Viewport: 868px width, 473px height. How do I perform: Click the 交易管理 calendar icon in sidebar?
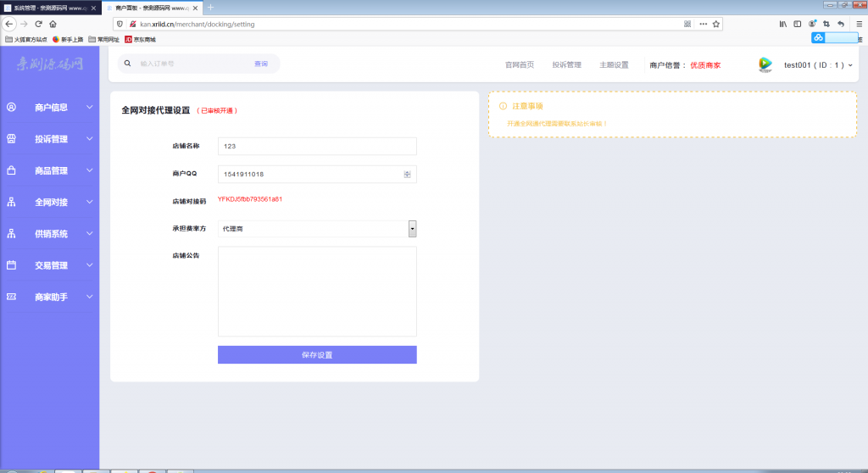[12, 265]
